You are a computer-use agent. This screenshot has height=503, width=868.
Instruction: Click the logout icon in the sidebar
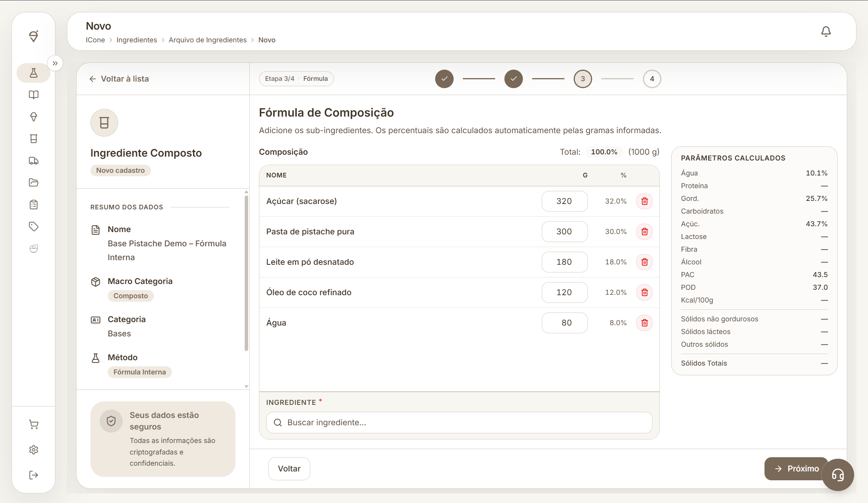point(33,475)
